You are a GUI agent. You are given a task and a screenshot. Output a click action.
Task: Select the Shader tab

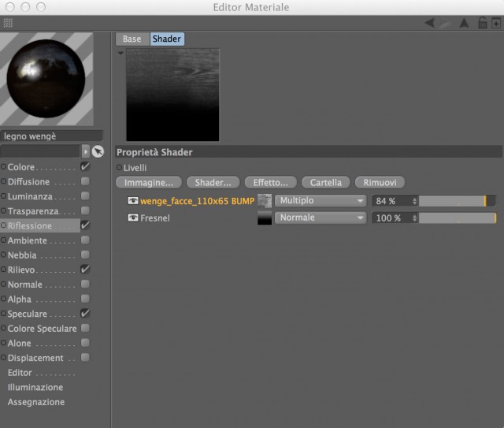(167, 39)
